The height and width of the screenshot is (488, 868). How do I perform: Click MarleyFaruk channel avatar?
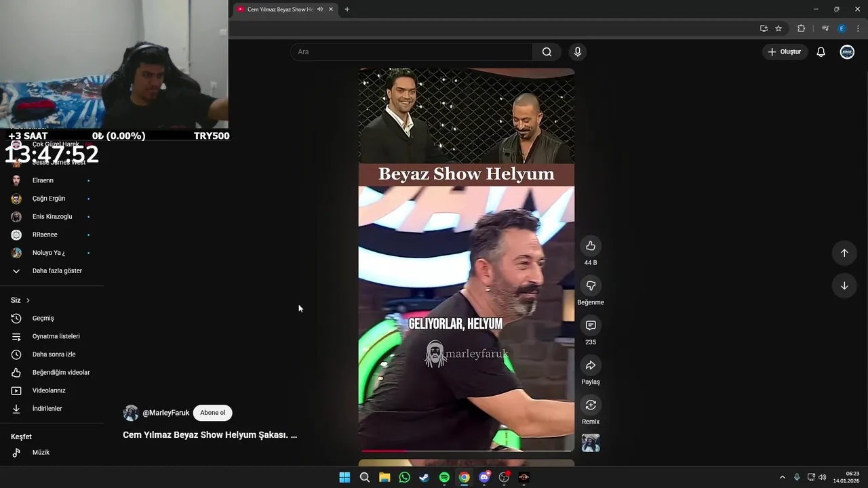131,413
